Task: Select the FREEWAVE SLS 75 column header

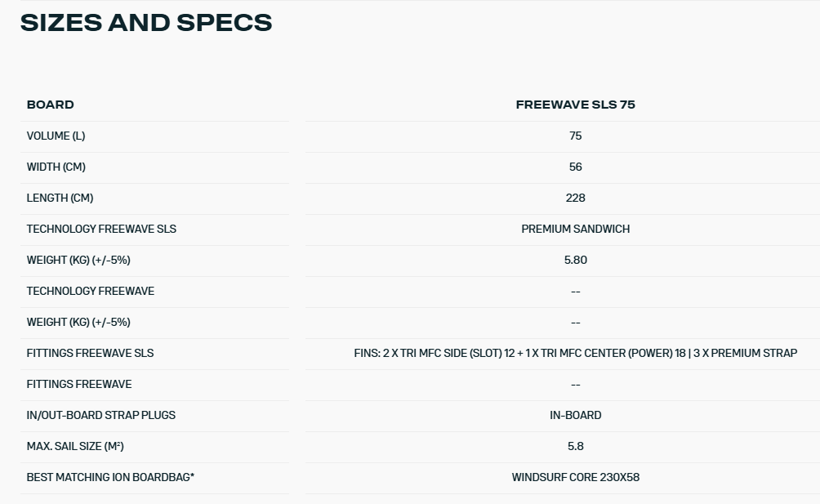Action: [x=575, y=105]
